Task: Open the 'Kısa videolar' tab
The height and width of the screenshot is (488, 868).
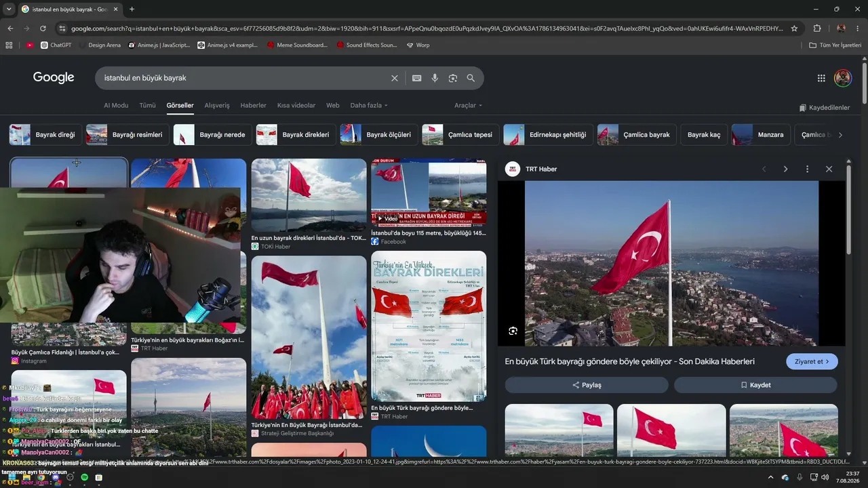Action: (296, 106)
